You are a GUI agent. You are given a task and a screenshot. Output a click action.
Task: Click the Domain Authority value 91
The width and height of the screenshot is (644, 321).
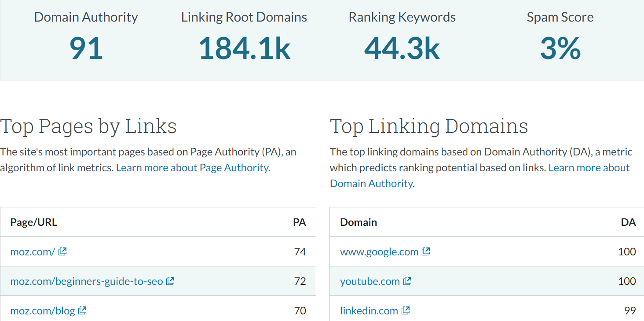coord(86,48)
